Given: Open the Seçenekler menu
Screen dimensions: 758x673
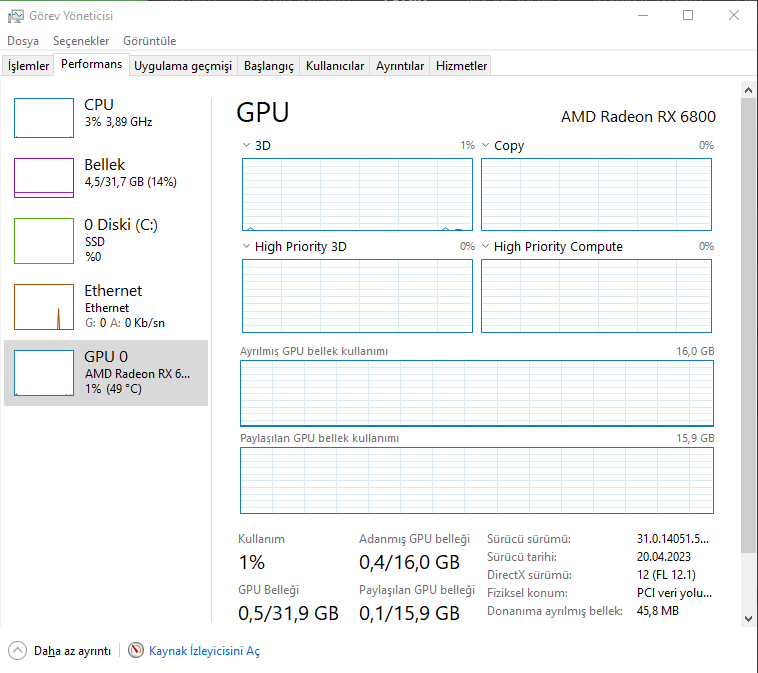Looking at the screenshot, I should (81, 41).
